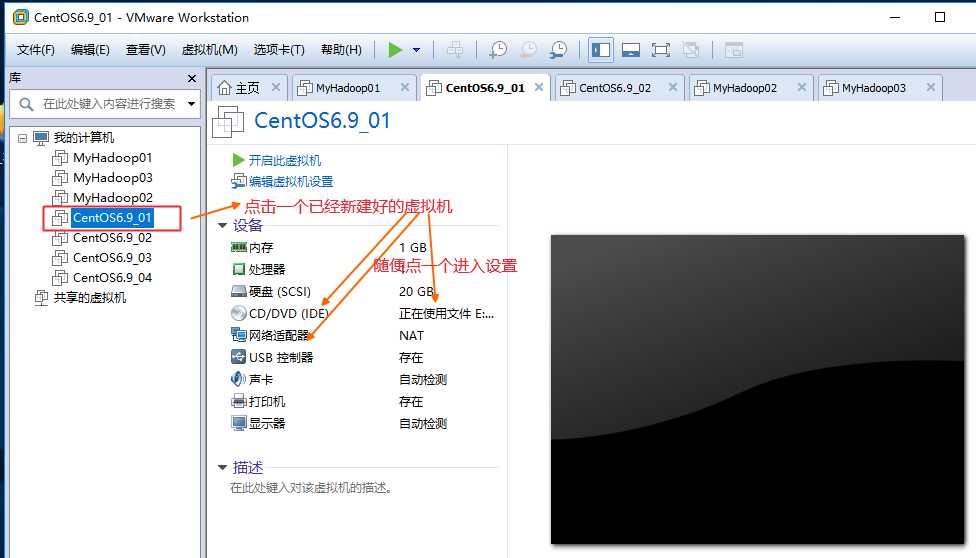Viewport: 976px width, 558px height.
Task: Click the 正在使用文件 CD/DVD value
Action: click(446, 313)
